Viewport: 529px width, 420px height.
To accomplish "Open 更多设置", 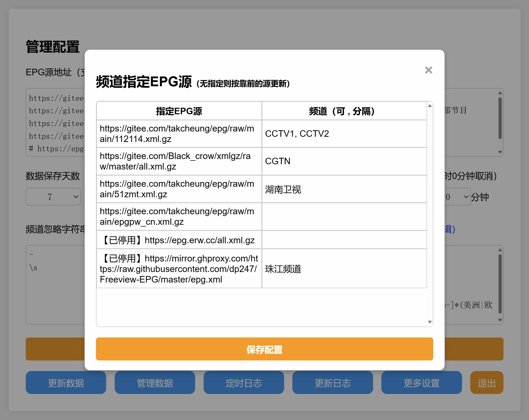I will (421, 383).
